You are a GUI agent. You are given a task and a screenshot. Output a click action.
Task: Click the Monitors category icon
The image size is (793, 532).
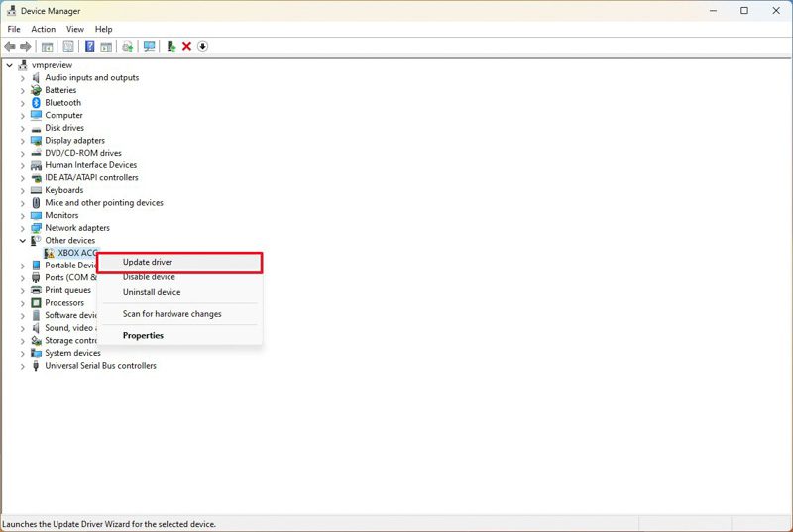coord(36,215)
